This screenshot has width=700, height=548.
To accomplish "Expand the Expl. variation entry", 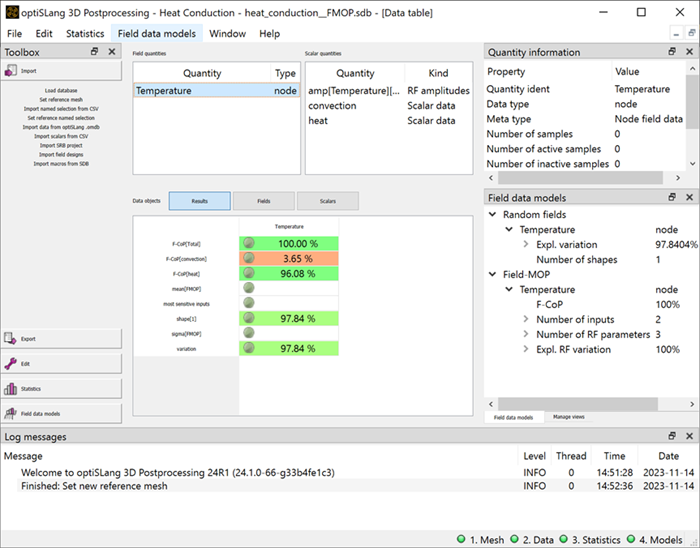I will tap(526, 244).
